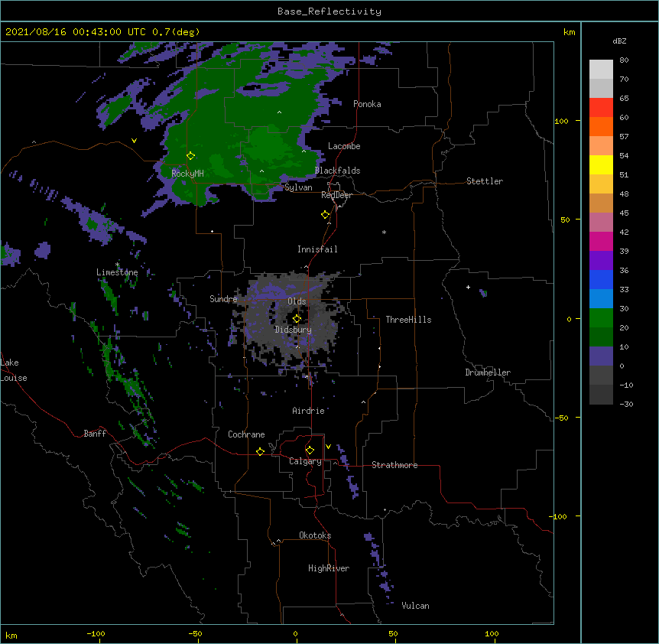
Task: Select the blue swatch between 36 and 33
Action: (601, 279)
